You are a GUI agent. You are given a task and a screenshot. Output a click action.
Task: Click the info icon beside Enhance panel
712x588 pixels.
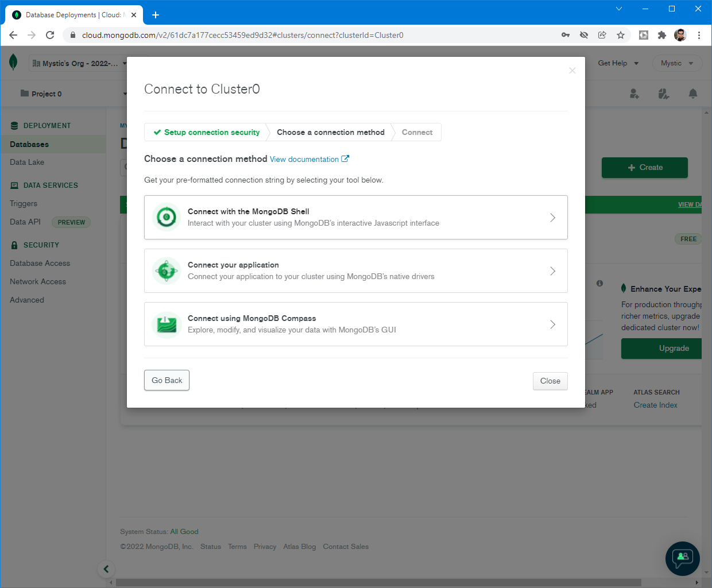click(x=599, y=283)
